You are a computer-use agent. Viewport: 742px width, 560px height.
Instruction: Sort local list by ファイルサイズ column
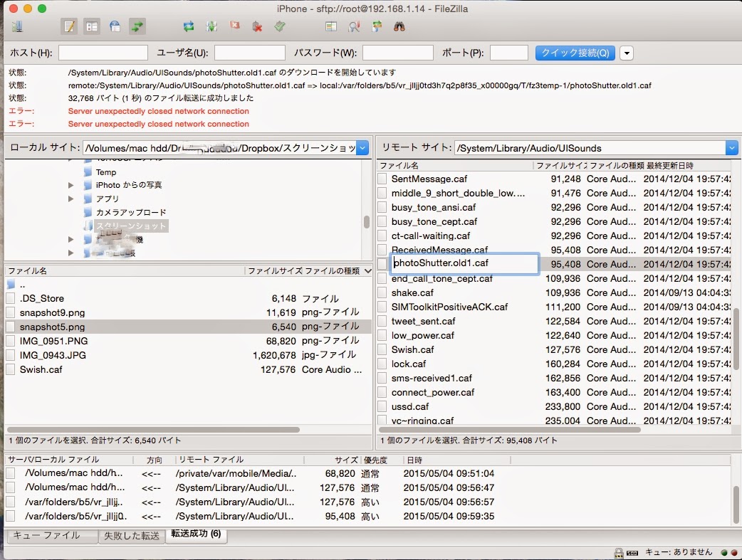(275, 271)
